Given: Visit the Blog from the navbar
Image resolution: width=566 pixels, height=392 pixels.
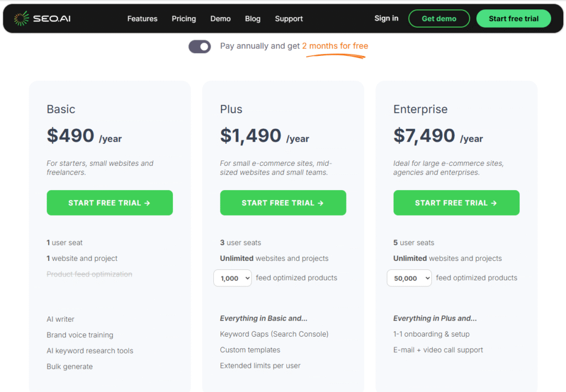Looking at the screenshot, I should point(253,19).
